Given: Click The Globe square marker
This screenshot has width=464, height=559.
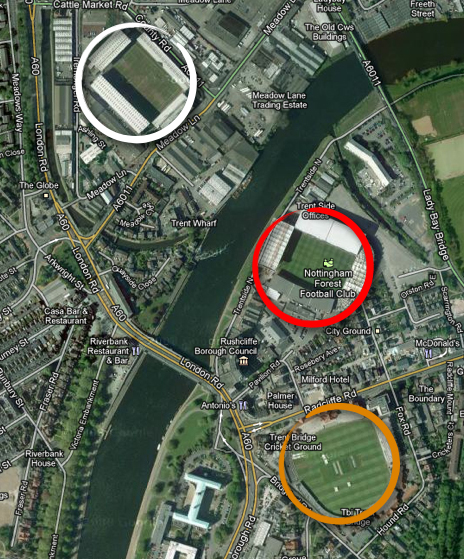Looking at the screenshot, I should (x=46, y=195).
